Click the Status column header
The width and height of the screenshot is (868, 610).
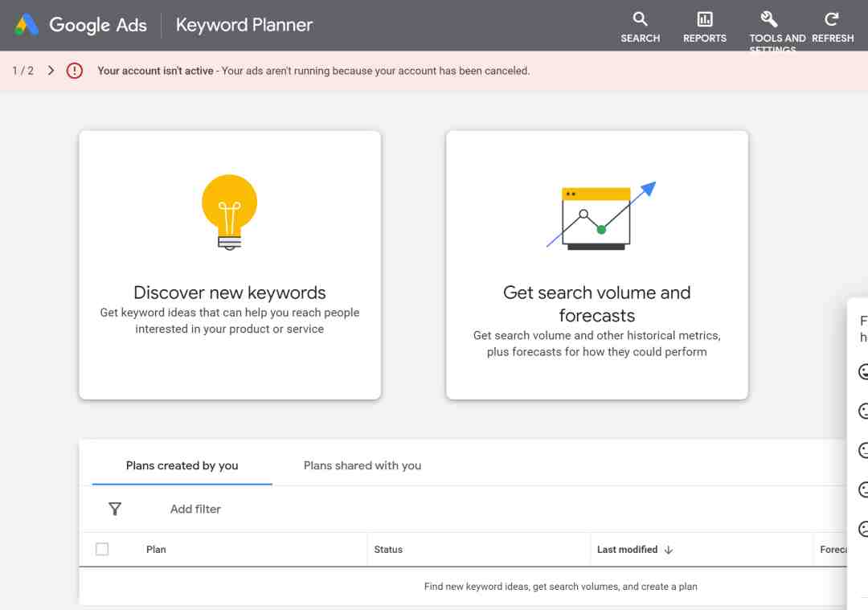(388, 550)
